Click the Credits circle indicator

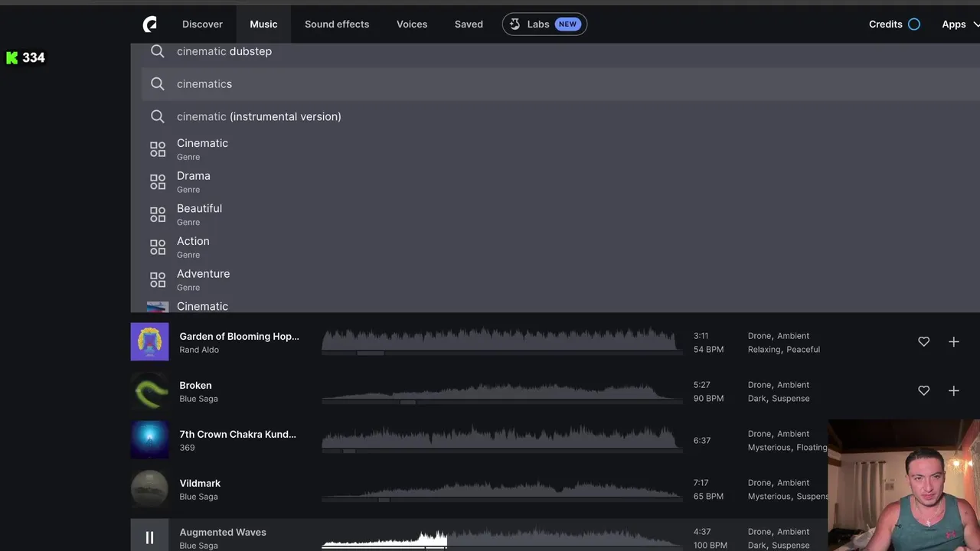pyautogui.click(x=913, y=24)
